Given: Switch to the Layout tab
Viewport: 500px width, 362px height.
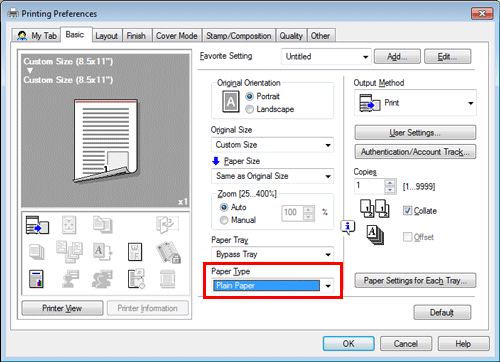Looking at the screenshot, I should 107,36.
